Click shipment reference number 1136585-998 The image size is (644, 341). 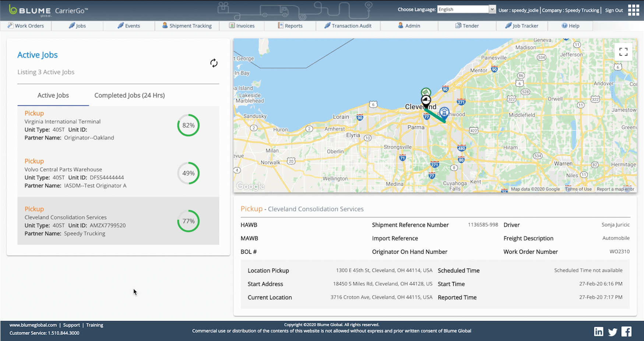tap(483, 225)
